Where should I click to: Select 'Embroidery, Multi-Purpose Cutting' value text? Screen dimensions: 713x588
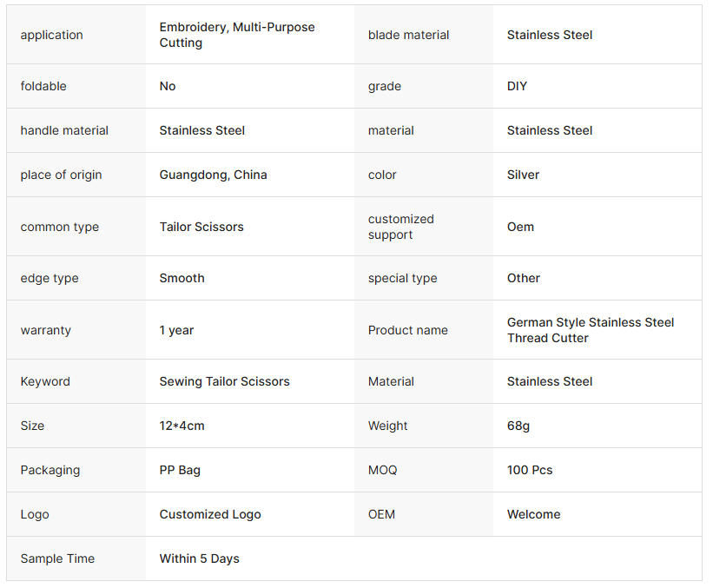(x=236, y=36)
